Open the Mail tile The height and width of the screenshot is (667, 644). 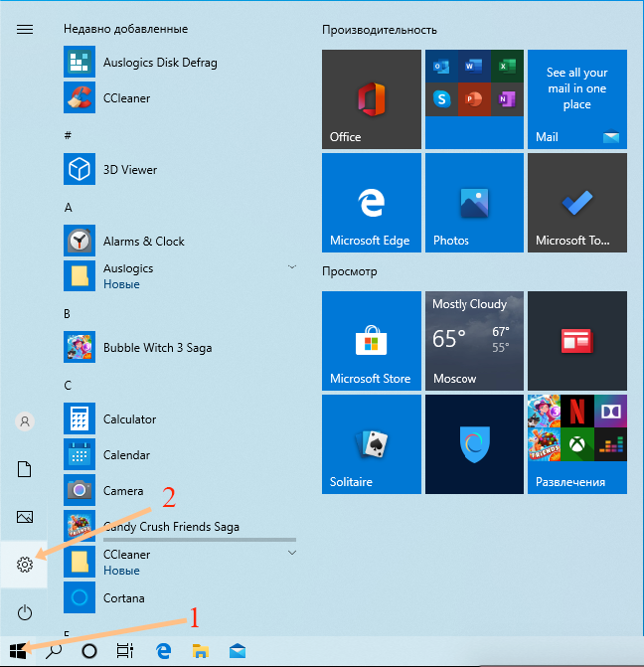coord(577,99)
